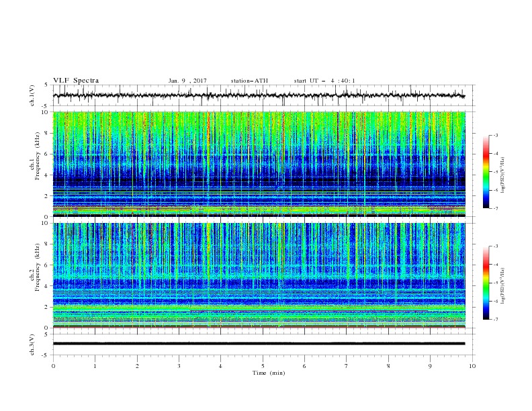Click the ch.3 voltage waveform band
This screenshot has height=411, width=532.
259,344
